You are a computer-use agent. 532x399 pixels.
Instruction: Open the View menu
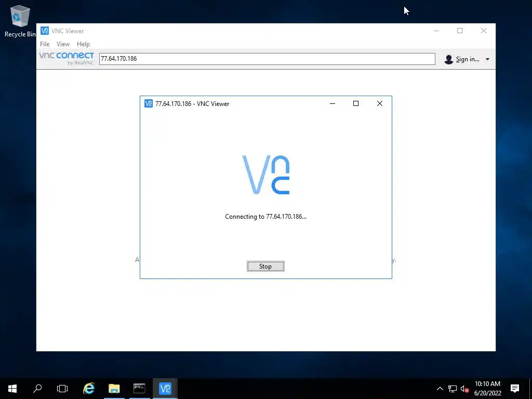(63, 44)
